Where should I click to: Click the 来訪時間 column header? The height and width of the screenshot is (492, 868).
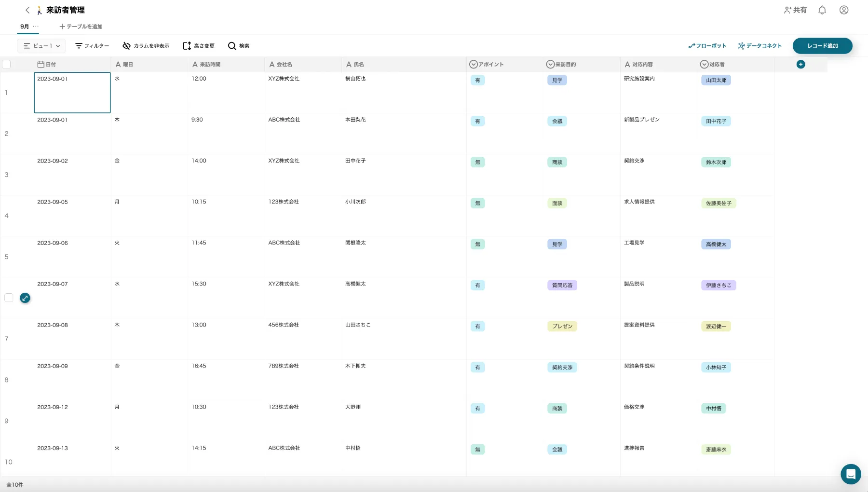(226, 64)
